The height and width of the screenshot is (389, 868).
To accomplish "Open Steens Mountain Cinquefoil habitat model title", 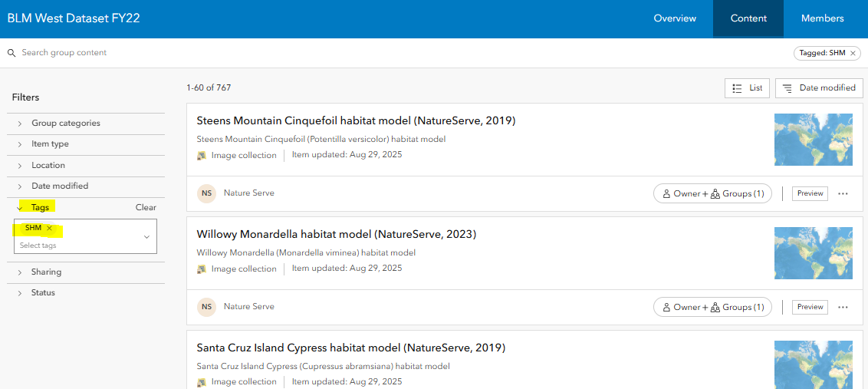I will click(356, 120).
